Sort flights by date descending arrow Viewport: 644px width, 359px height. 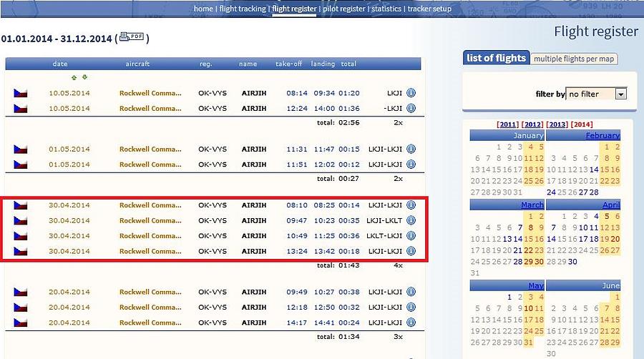pos(84,77)
